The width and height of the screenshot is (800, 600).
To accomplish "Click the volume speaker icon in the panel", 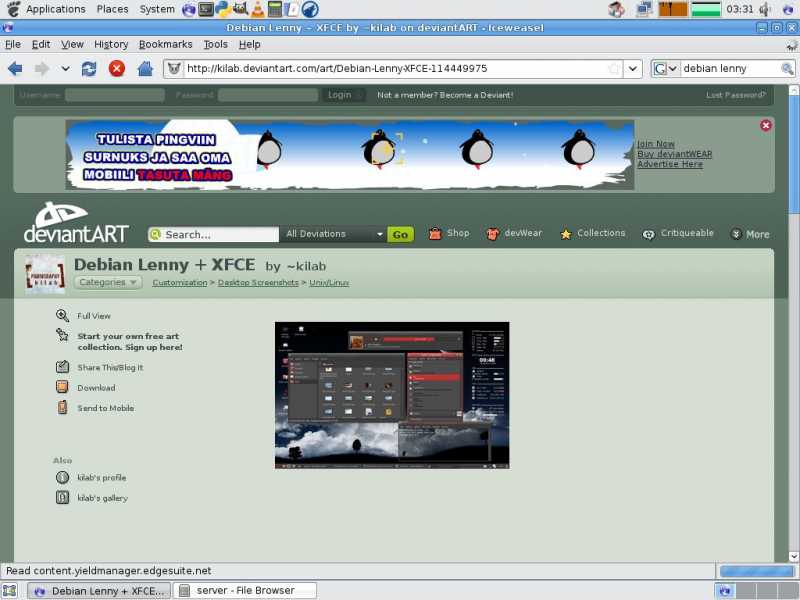I will pyautogui.click(x=765, y=9).
